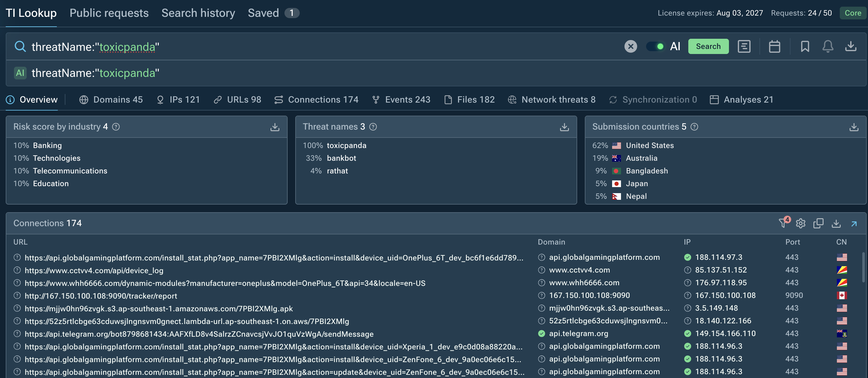The width and height of the screenshot is (868, 378).
Task: Select IP address 18.140.122.166
Action: [723, 321]
